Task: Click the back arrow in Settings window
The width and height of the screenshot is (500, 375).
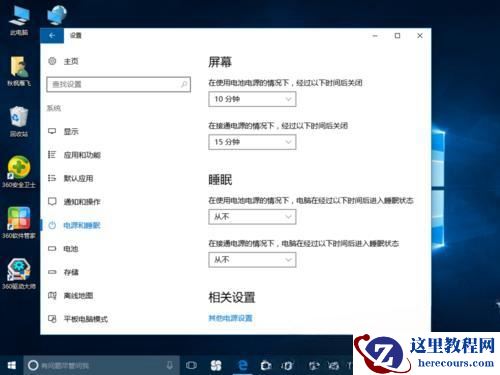Action: point(52,36)
